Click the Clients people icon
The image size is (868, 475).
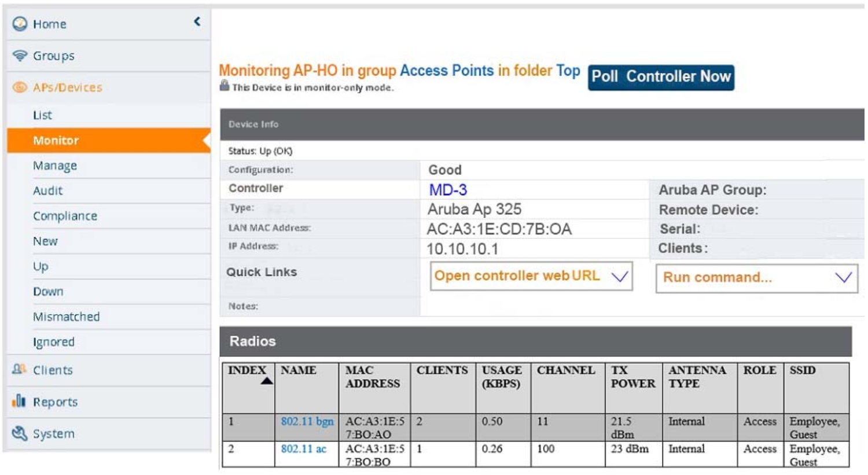20,369
